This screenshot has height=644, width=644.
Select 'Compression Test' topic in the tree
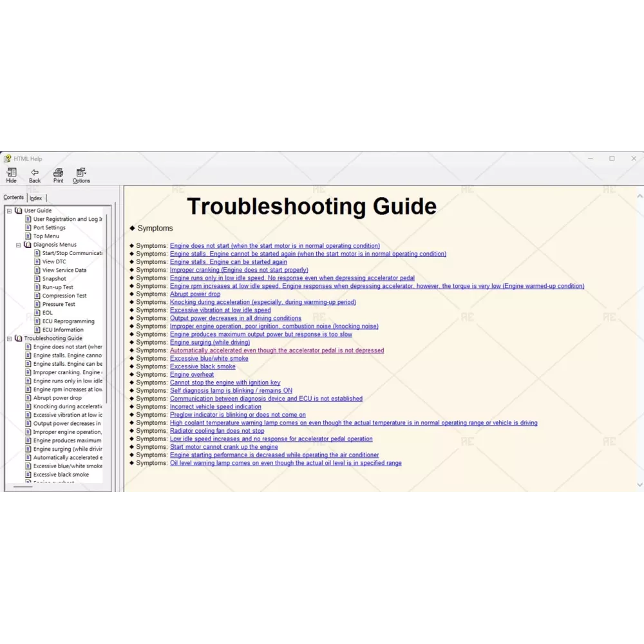[64, 296]
